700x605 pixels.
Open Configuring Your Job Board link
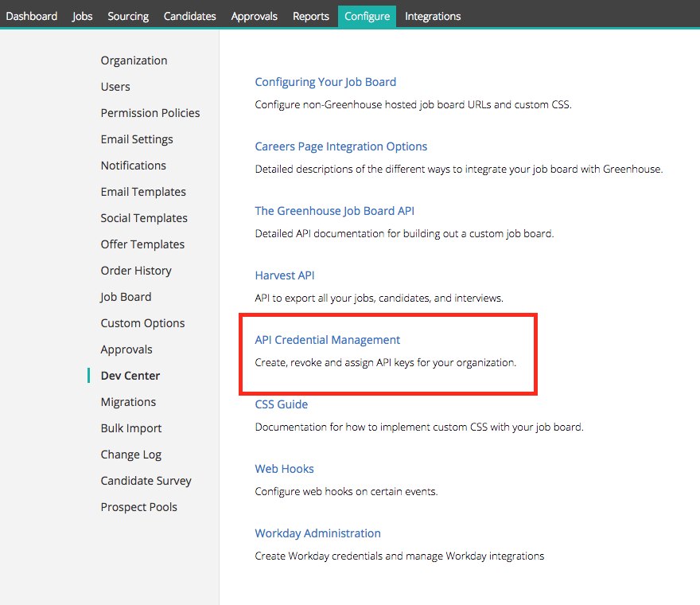325,82
